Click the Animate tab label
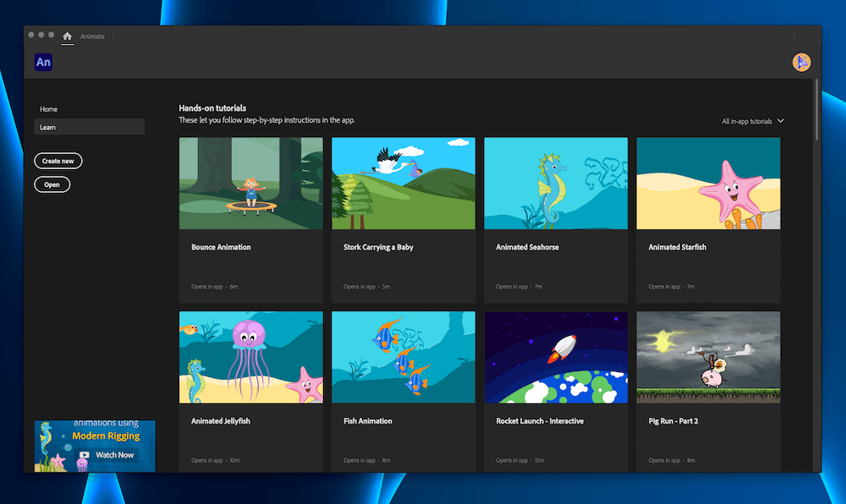846x504 pixels. coord(92,36)
